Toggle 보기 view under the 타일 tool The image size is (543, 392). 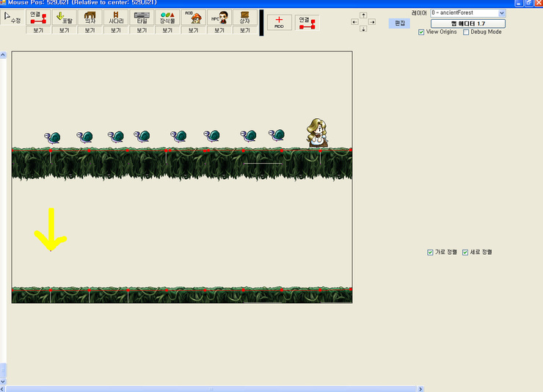(142, 30)
